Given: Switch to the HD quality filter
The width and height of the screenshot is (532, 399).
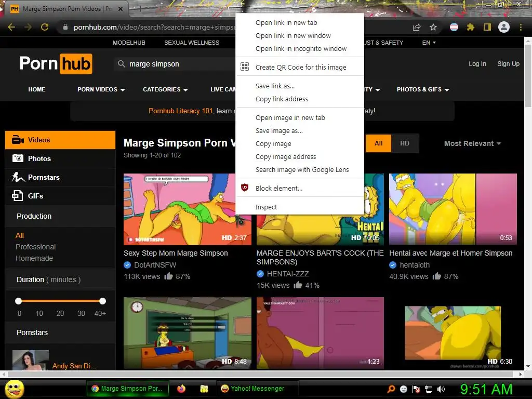Looking at the screenshot, I should [404, 143].
